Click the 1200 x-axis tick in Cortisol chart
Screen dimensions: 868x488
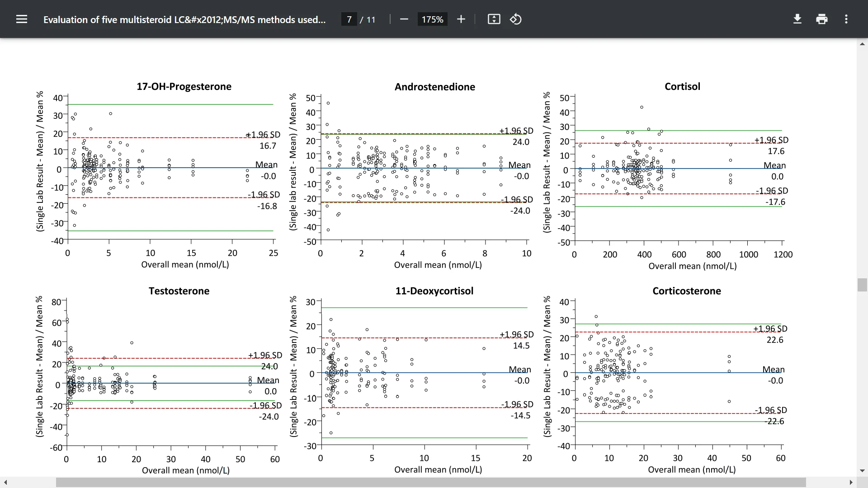(783, 254)
